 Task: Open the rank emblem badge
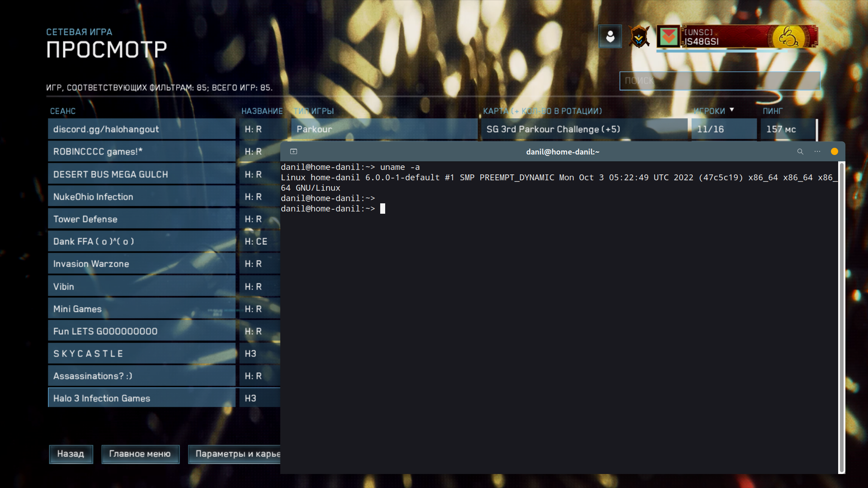(639, 37)
